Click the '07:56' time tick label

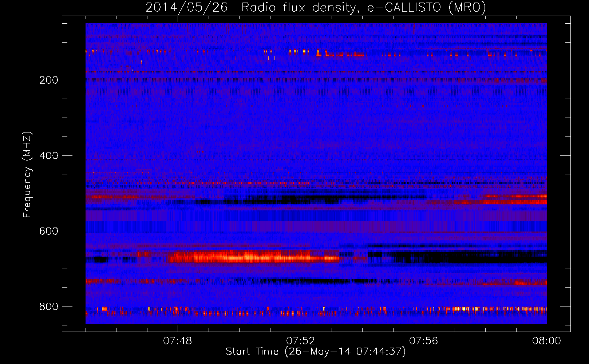pos(424,341)
